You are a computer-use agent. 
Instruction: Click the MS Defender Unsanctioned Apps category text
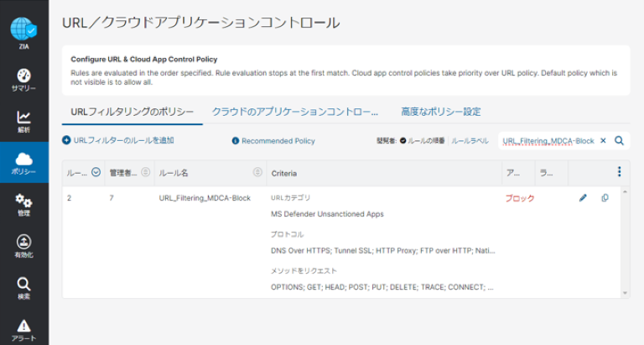point(327,214)
